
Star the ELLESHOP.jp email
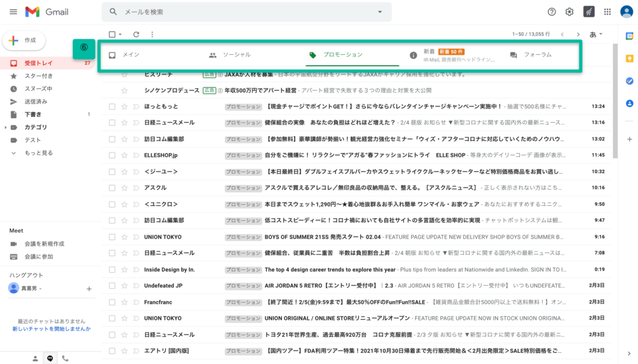(x=125, y=155)
